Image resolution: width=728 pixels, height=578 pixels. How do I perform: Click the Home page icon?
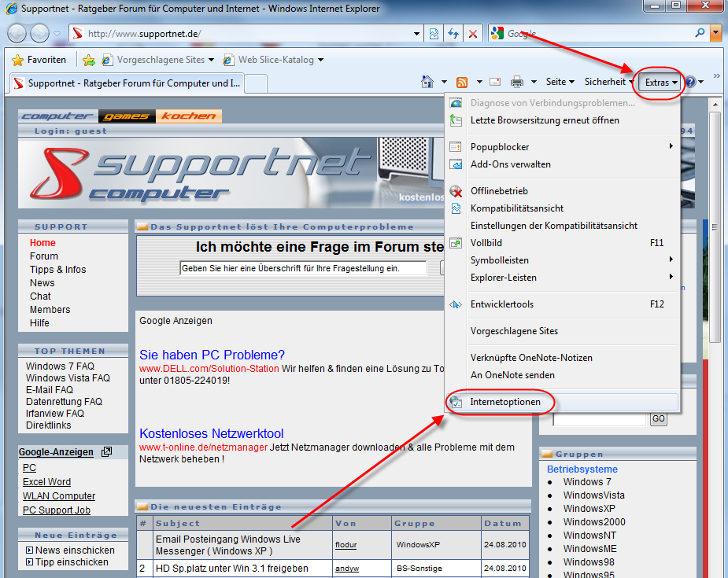point(427,82)
